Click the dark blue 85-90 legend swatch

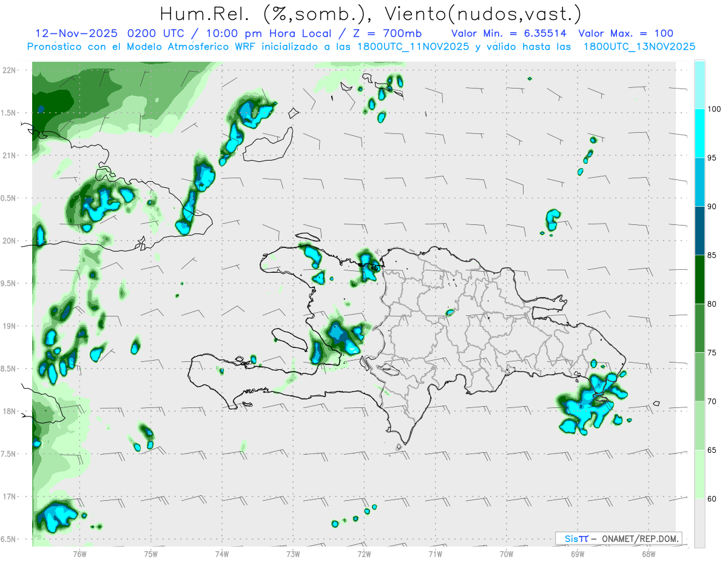[x=699, y=231]
